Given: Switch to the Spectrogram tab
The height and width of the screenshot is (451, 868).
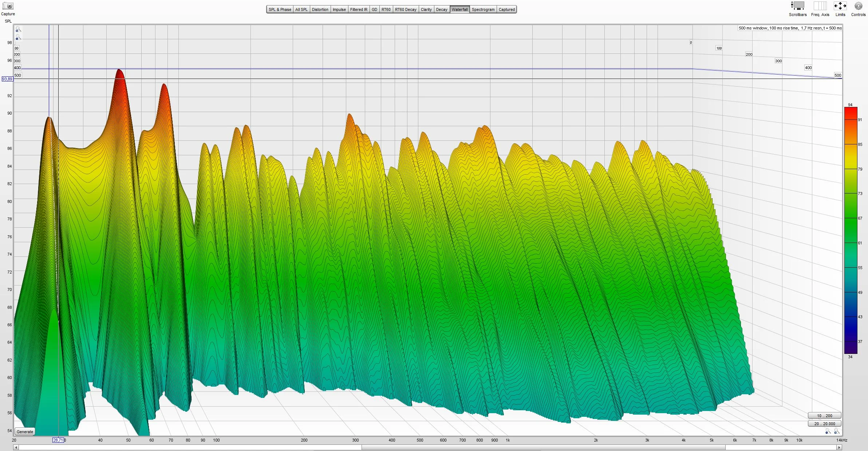Looking at the screenshot, I should pos(483,9).
